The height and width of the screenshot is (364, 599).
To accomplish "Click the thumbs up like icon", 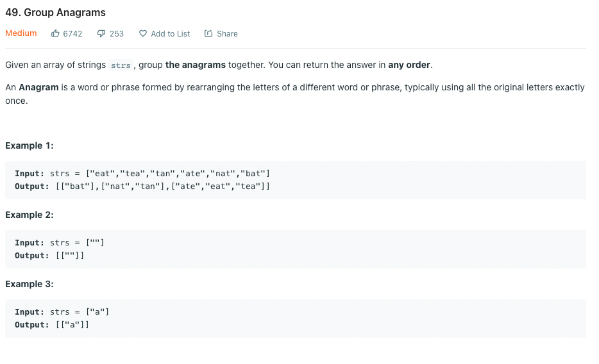I will (55, 33).
